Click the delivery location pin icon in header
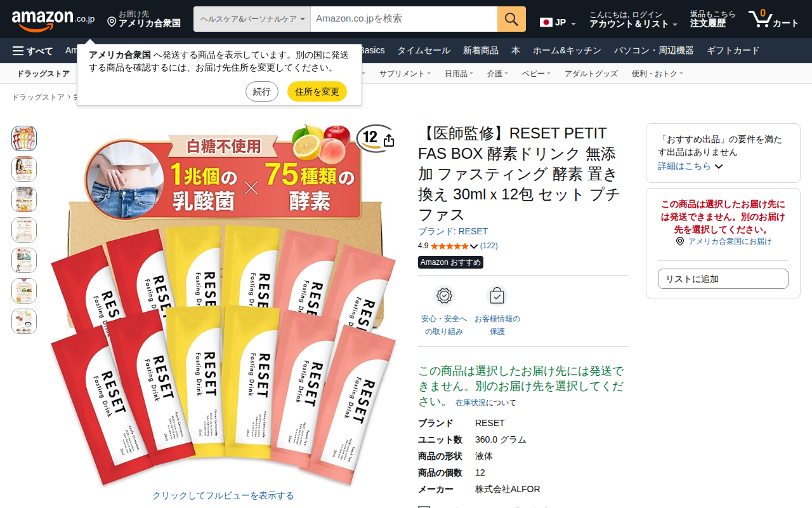 point(112,22)
